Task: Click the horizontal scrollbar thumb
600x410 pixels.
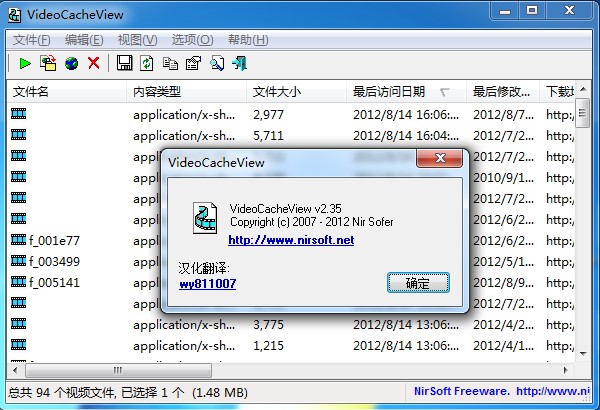Action: [x=118, y=370]
